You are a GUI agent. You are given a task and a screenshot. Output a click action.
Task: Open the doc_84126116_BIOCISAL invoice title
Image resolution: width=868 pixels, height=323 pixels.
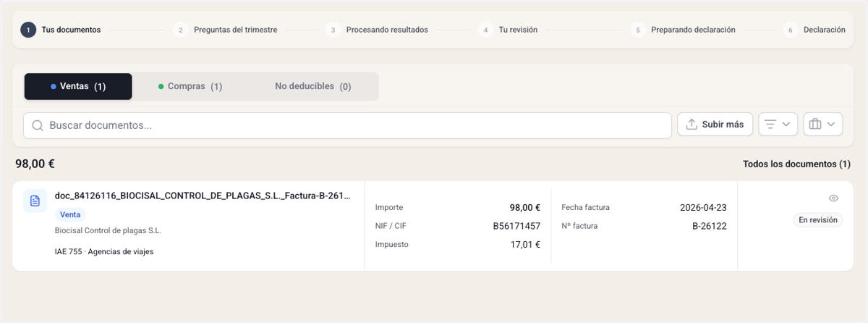tap(203, 196)
